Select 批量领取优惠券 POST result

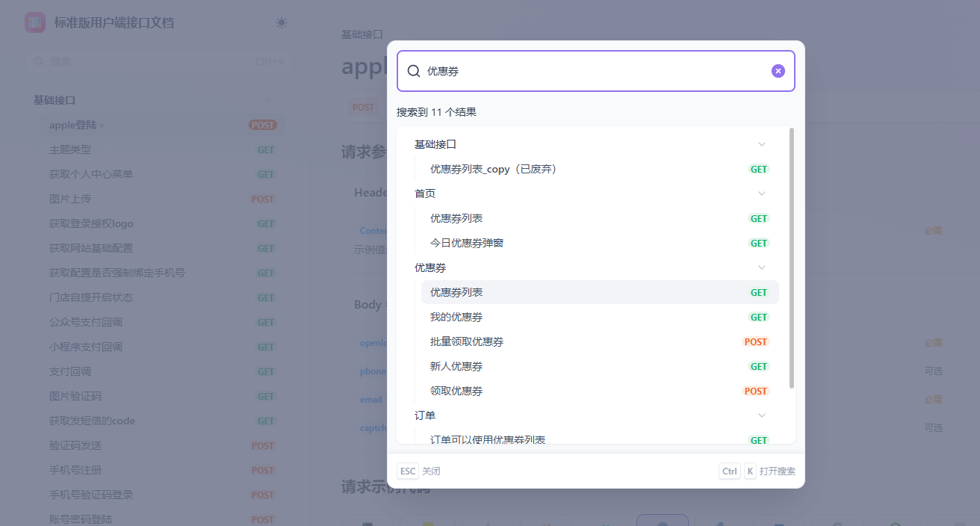[467, 341]
